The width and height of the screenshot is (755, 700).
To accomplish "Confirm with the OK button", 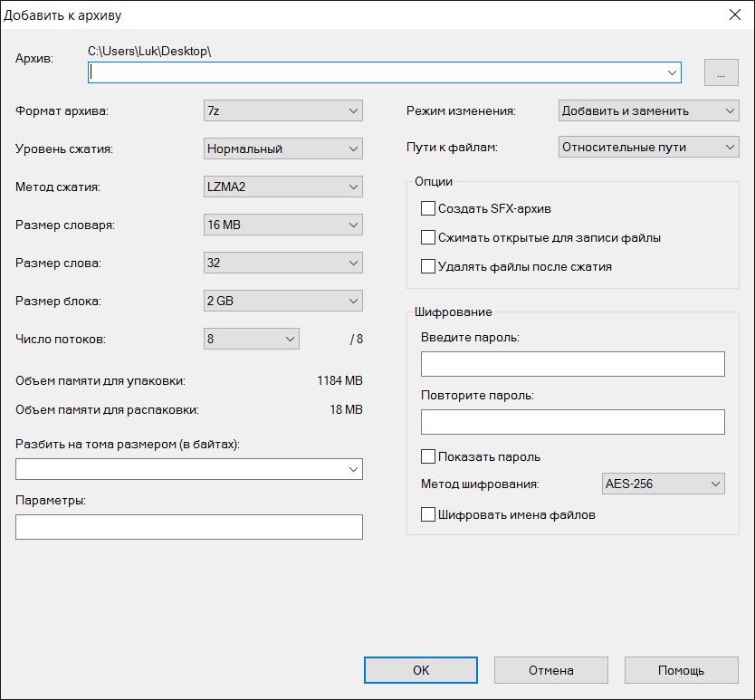I will click(421, 670).
